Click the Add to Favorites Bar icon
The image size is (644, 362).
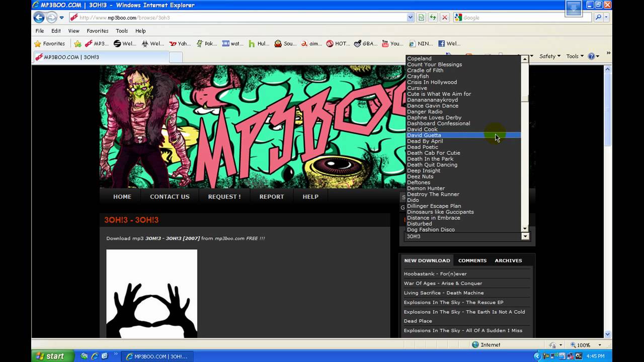pos(77,44)
